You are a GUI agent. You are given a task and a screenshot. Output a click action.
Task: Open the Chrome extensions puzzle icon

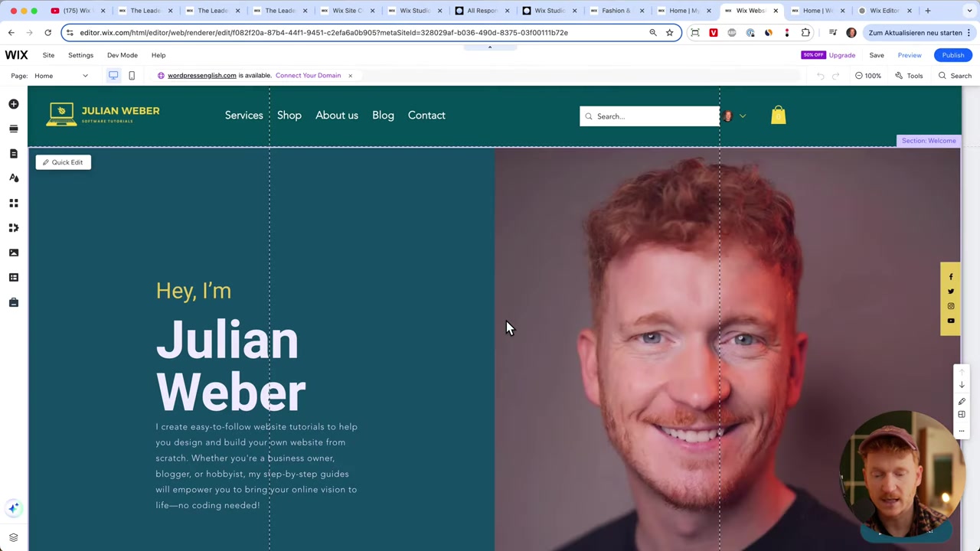pos(805,33)
